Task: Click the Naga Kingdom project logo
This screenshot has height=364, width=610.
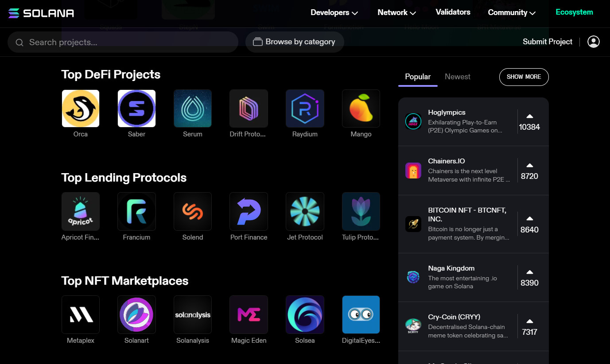Action: (413, 277)
